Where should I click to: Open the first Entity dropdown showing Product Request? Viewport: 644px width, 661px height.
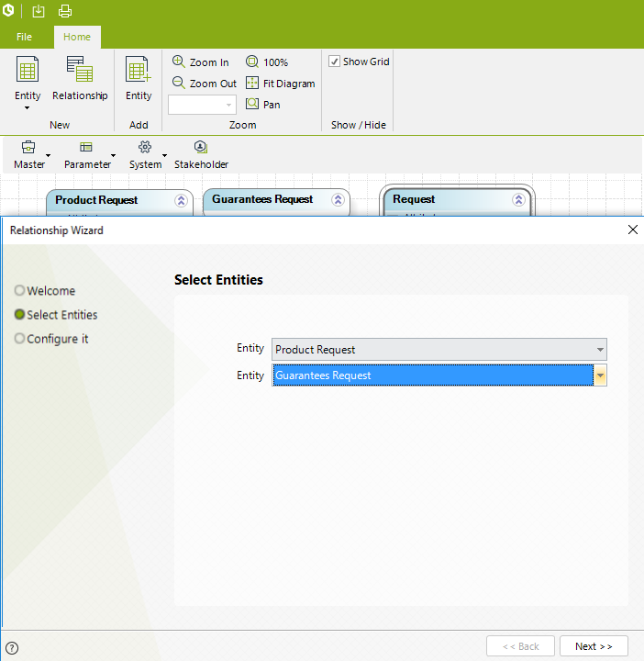tap(439, 350)
